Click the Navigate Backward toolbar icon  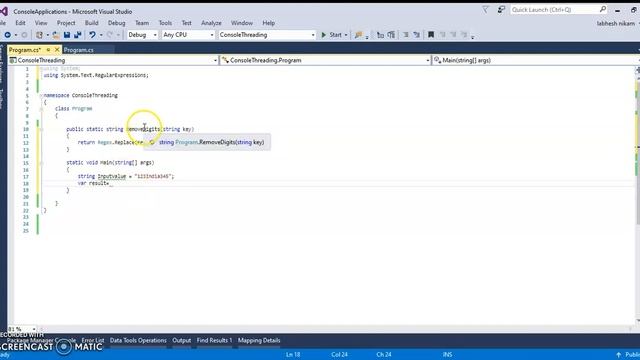click(7, 35)
